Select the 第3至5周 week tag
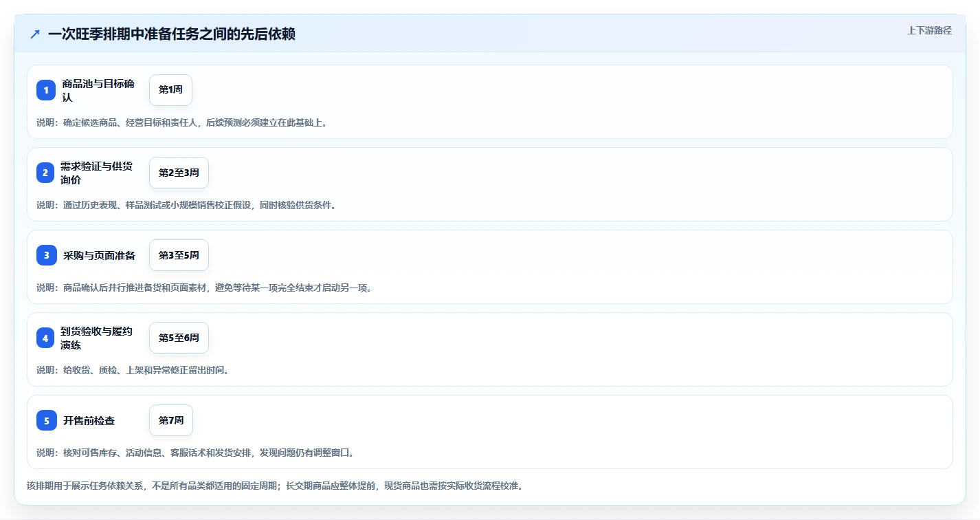The width and height of the screenshot is (980, 520). [x=179, y=255]
